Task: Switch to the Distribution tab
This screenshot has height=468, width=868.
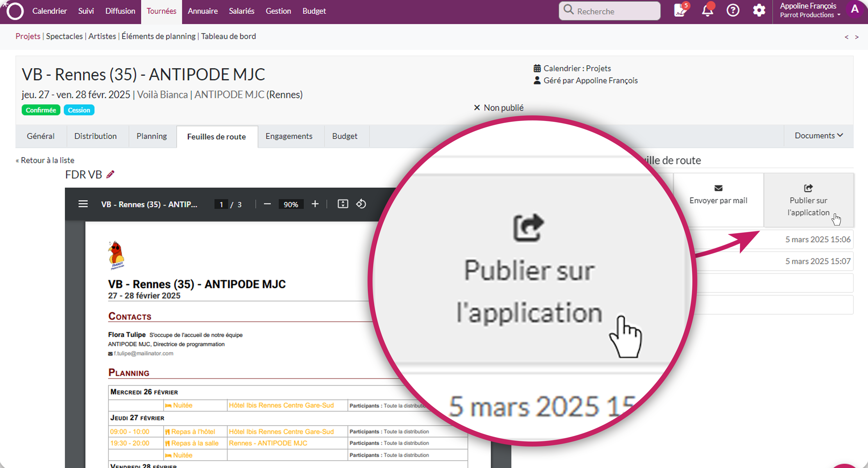Action: [96, 136]
